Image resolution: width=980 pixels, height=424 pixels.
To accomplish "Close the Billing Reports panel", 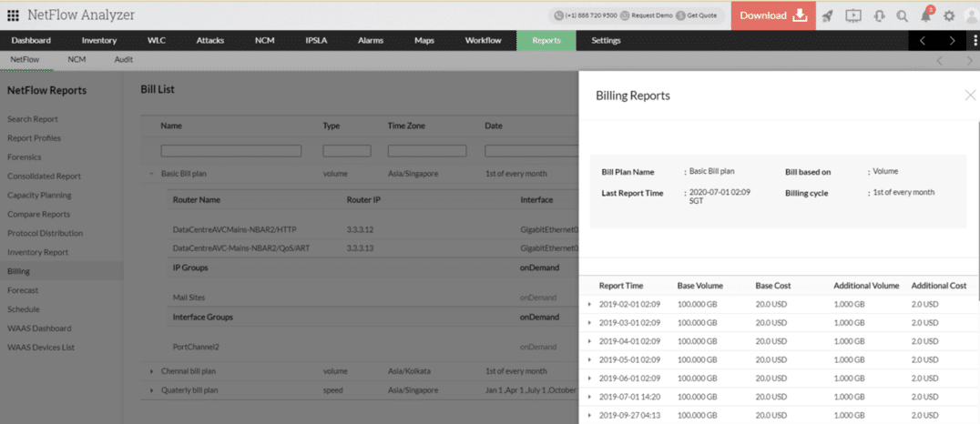I will click(x=970, y=96).
